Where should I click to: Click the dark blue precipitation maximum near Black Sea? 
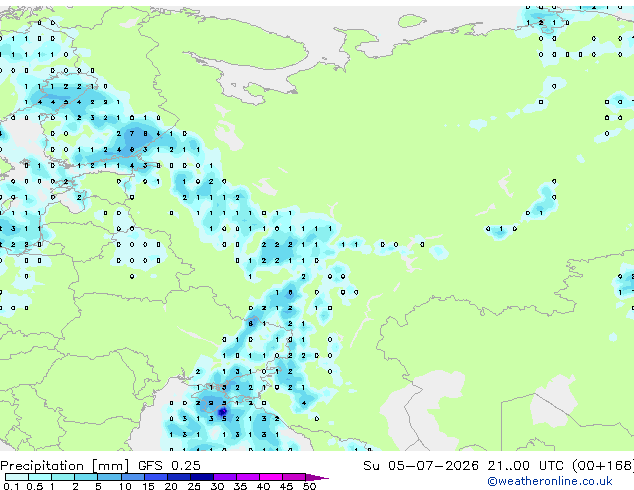tap(222, 412)
